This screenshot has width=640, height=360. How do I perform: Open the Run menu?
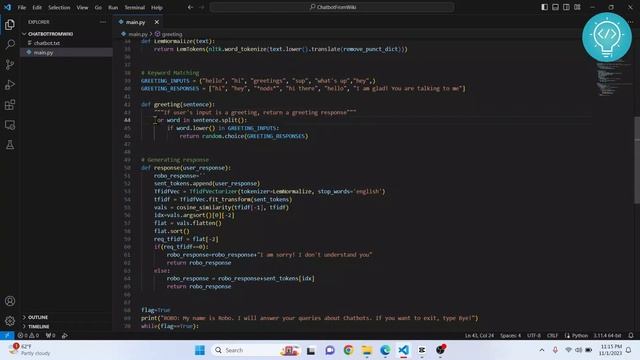tap(113, 7)
